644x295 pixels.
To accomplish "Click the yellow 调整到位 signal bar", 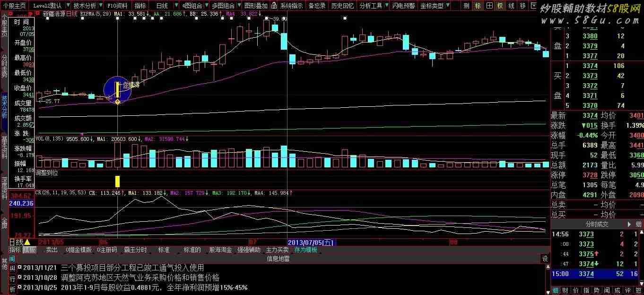I will (117, 182).
